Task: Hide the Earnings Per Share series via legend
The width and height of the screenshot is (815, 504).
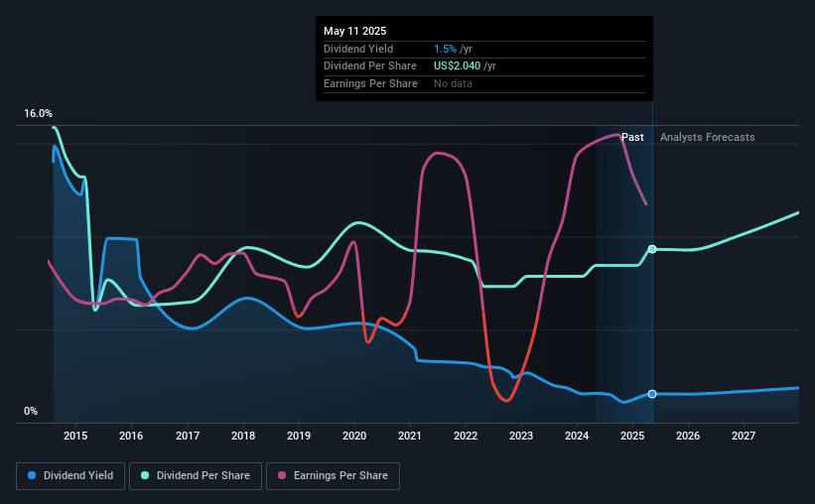Action: pyautogui.click(x=333, y=476)
